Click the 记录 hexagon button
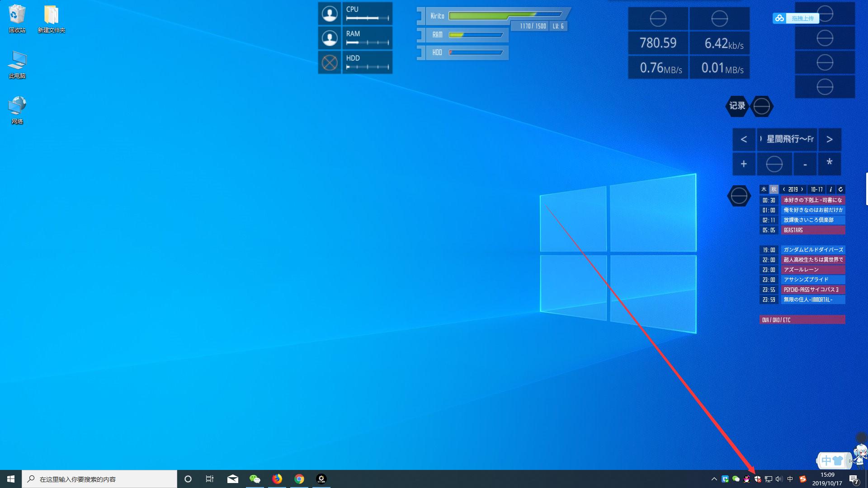This screenshot has width=868, height=488. coord(737,106)
